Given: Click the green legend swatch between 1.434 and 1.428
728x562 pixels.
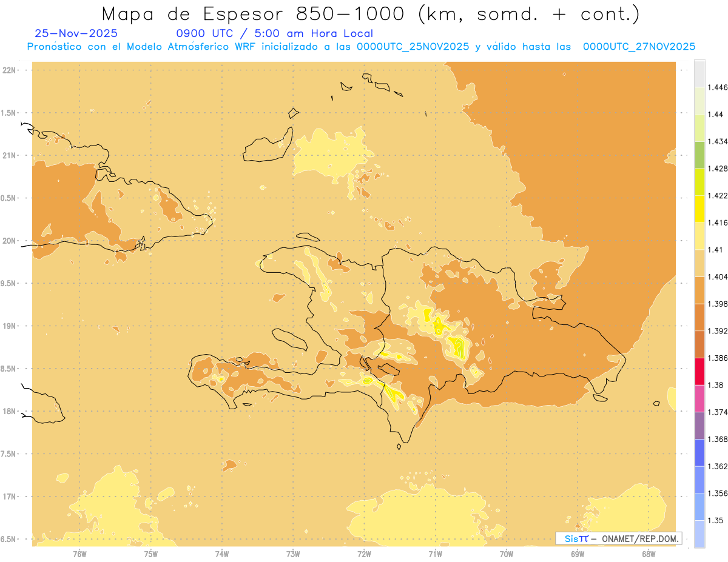Looking at the screenshot, I should [x=699, y=155].
